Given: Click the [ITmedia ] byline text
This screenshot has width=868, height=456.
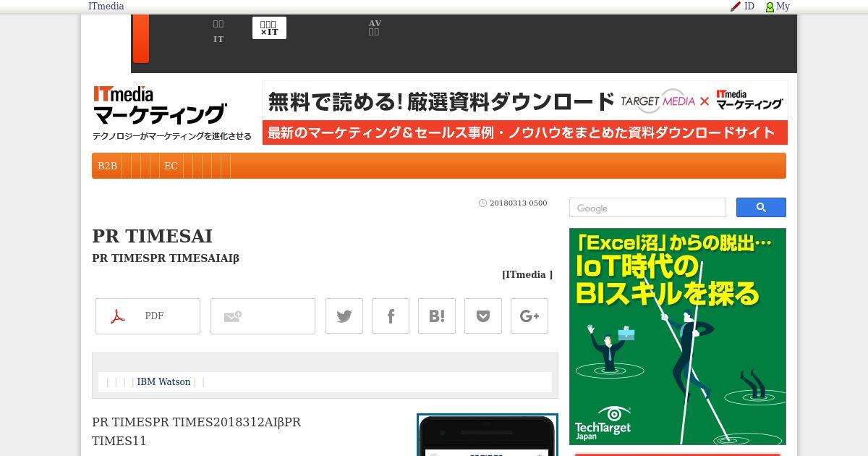Looking at the screenshot, I should [527, 274].
